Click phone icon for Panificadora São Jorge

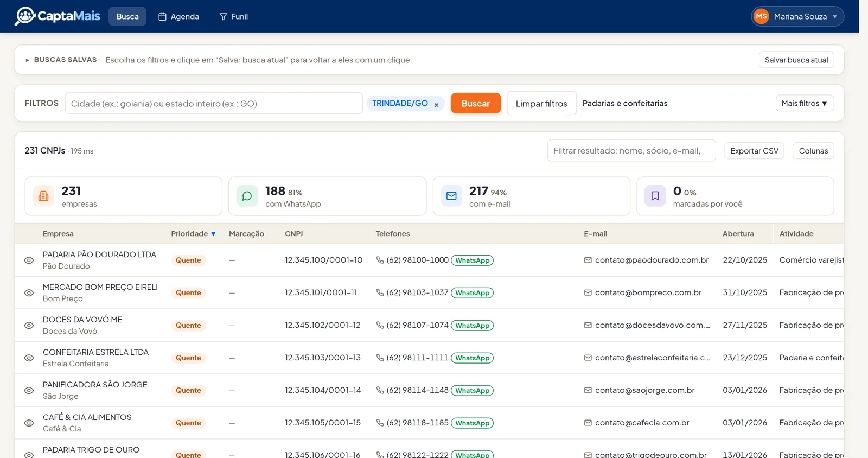click(380, 390)
